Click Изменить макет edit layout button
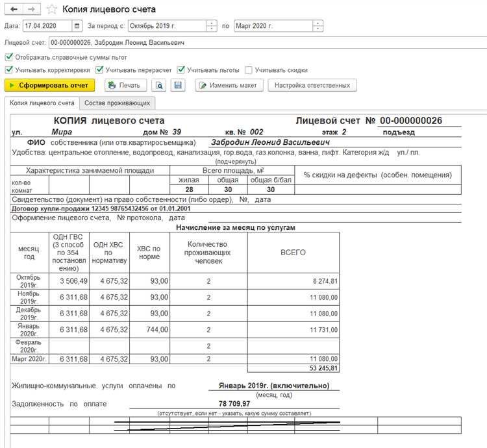The image size is (487, 448). pos(229,85)
